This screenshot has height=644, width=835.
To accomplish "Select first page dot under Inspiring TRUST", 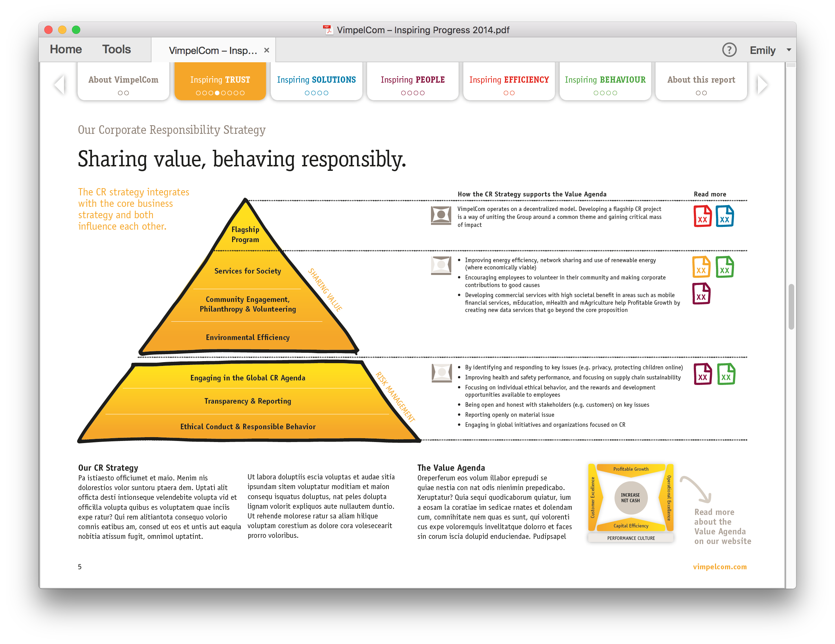I will coord(198,93).
